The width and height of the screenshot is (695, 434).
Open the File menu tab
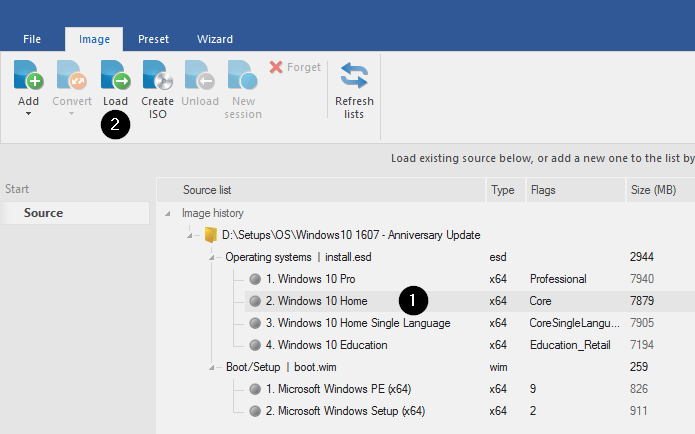point(32,39)
